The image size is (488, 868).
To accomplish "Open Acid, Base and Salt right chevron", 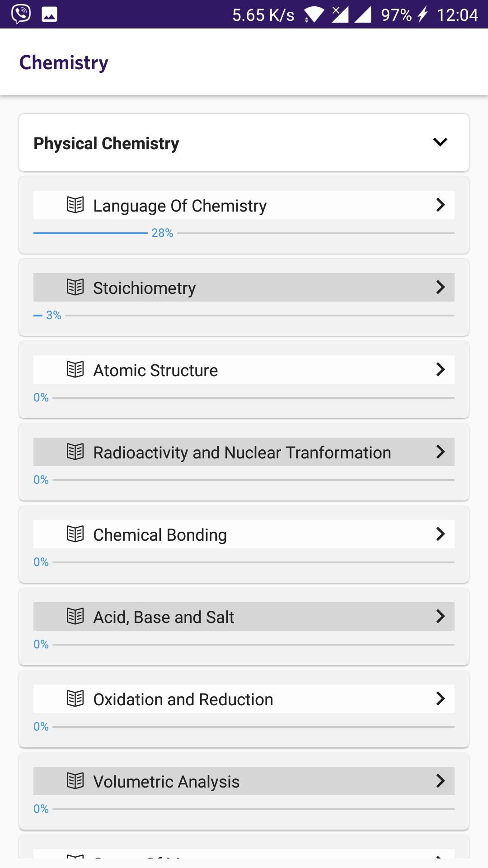I will (x=440, y=616).
